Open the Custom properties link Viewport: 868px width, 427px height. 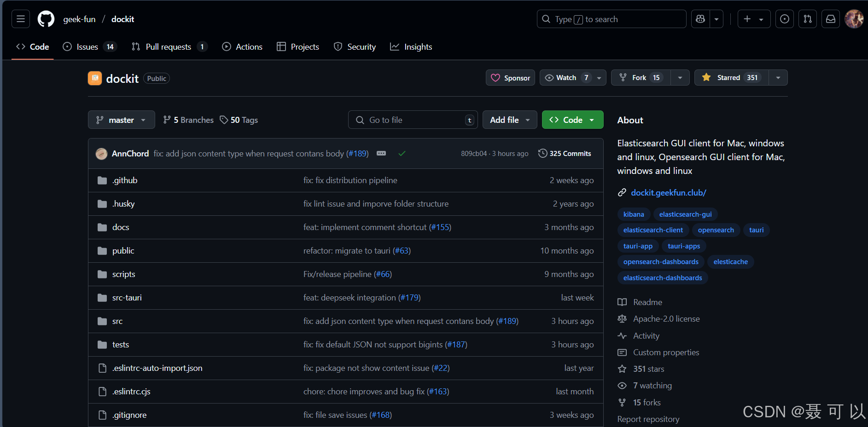666,352
